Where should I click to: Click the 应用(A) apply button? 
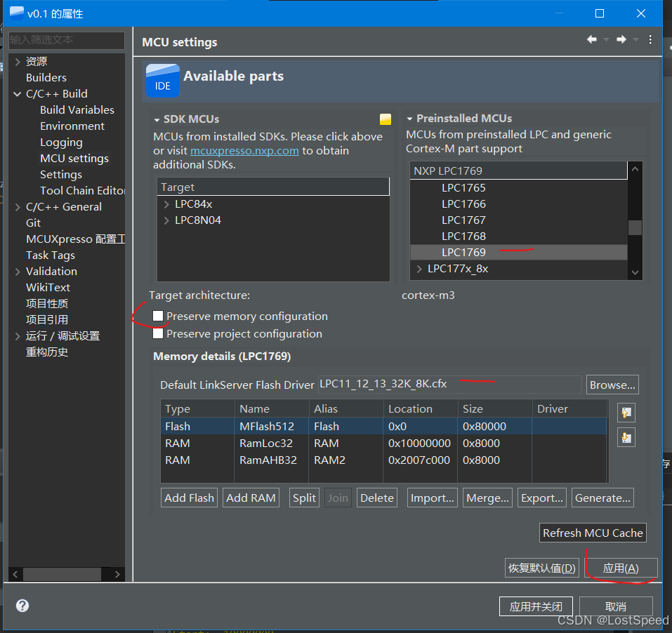(621, 568)
